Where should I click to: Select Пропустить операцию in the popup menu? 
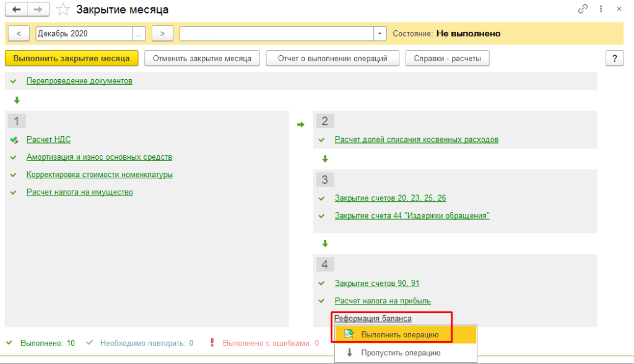[x=401, y=353]
